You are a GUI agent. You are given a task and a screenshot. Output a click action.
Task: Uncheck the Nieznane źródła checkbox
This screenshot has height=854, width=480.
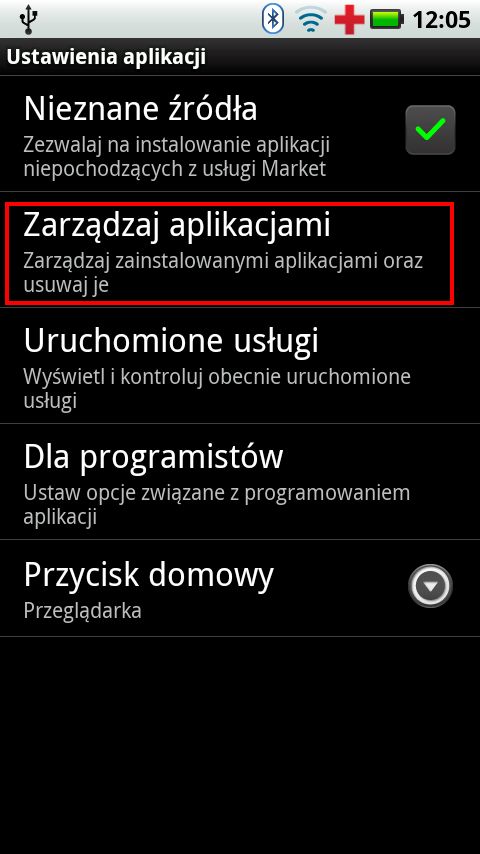pyautogui.click(x=430, y=130)
